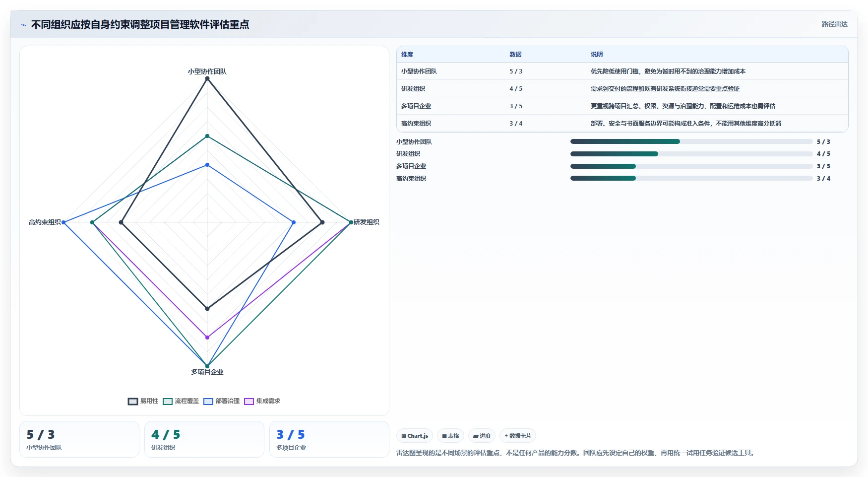This screenshot has width=868, height=477.
Task: Click the 表格 chip
Action: 450,436
